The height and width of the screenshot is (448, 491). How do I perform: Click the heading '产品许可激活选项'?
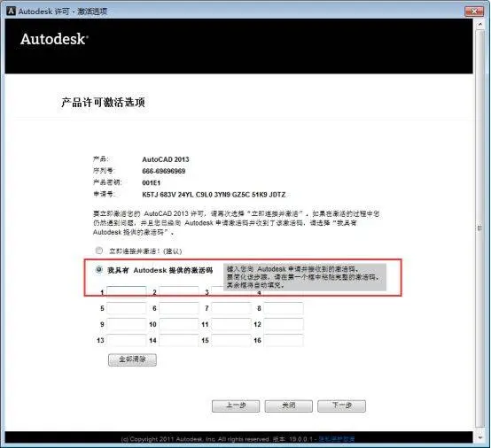103,103
